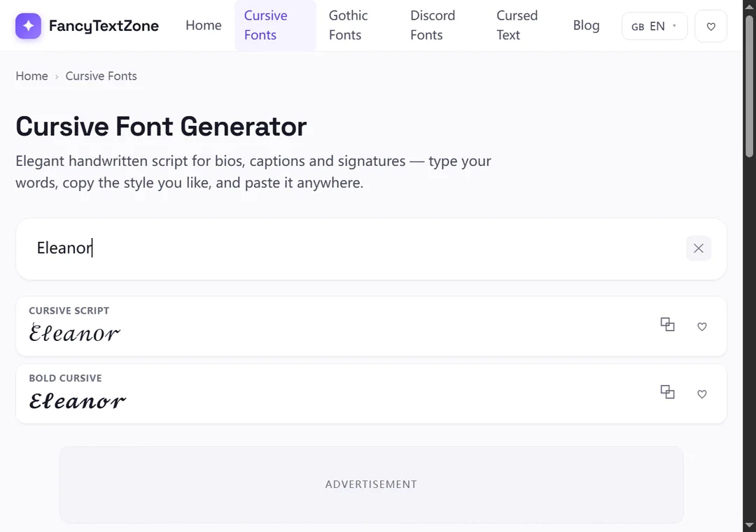The height and width of the screenshot is (532, 756).
Task: Click the Cursive Fonts breadcrumb
Action: tap(101, 76)
